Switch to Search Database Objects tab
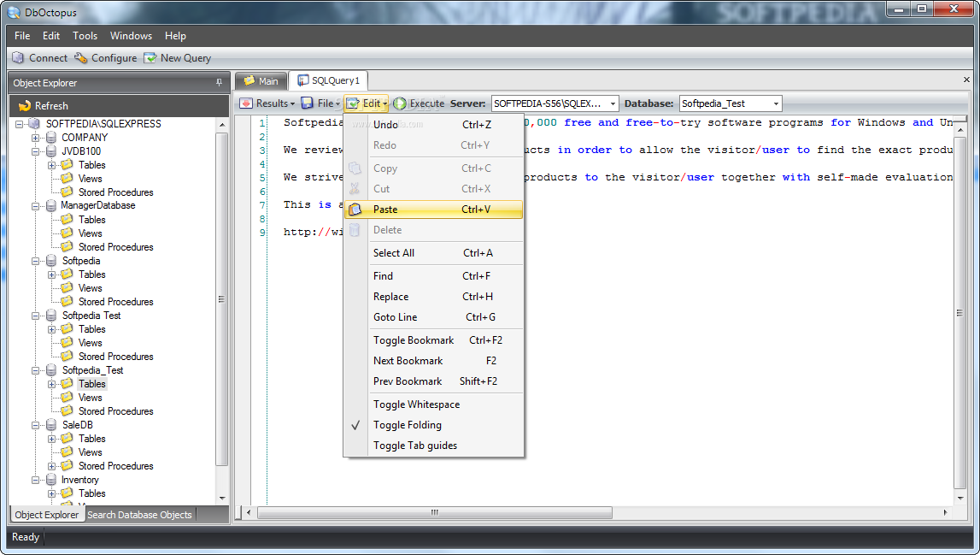Image resolution: width=980 pixels, height=555 pixels. tap(139, 514)
